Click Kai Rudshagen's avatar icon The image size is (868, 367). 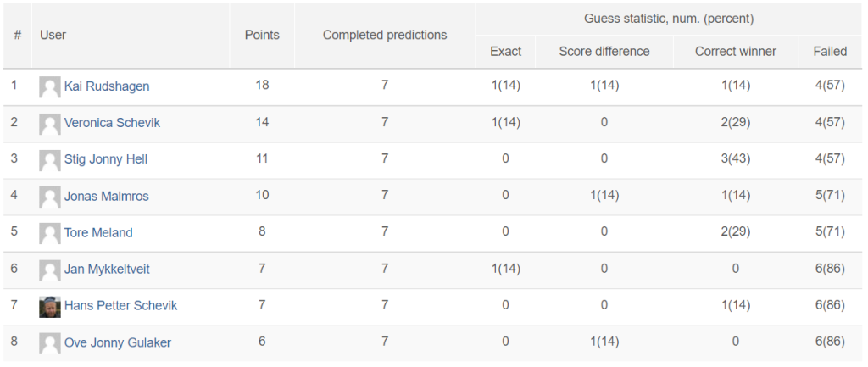(x=50, y=87)
